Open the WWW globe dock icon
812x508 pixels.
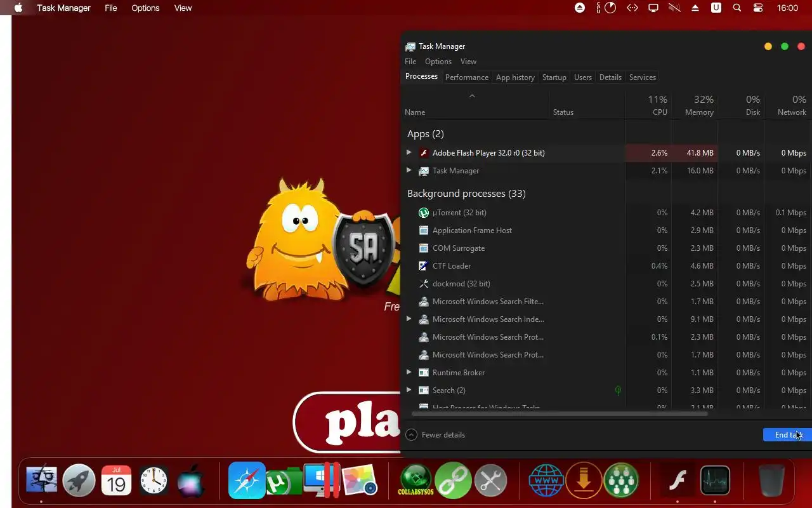point(546,480)
